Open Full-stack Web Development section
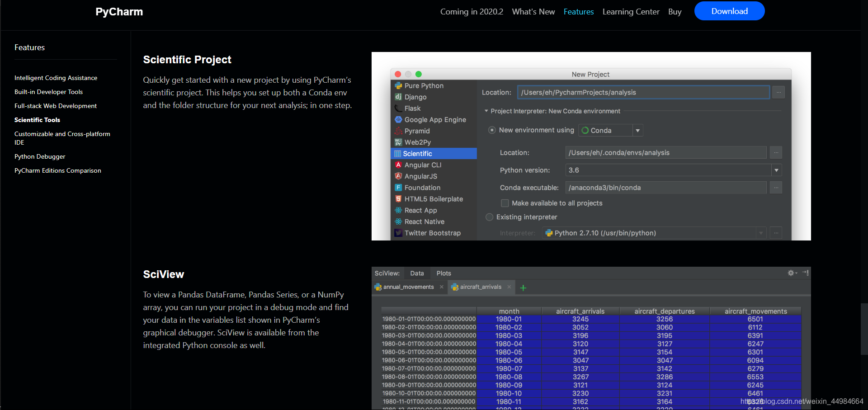The image size is (868, 410). [56, 106]
